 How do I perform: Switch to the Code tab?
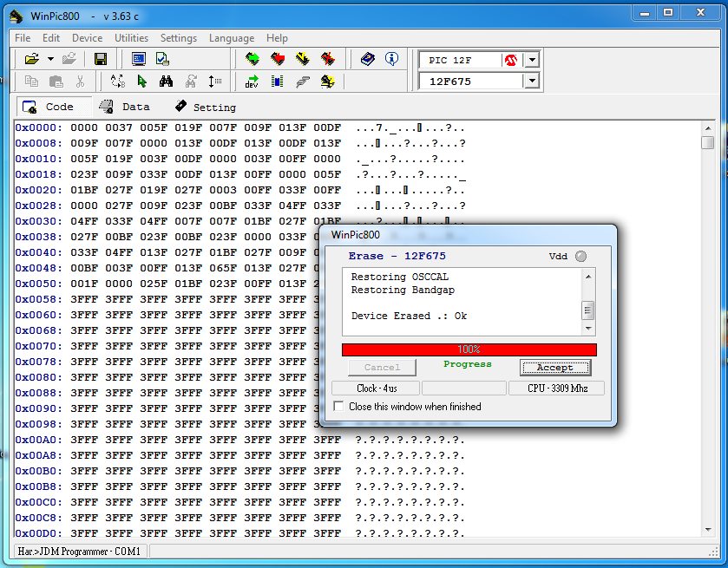(54, 107)
